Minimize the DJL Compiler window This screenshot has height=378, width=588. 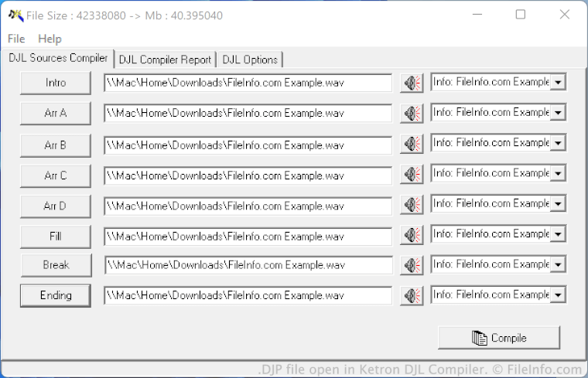tap(477, 15)
